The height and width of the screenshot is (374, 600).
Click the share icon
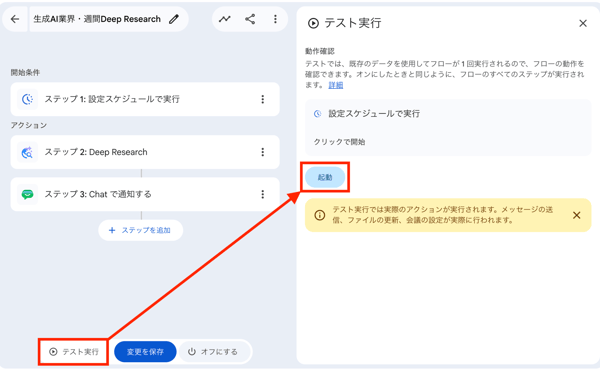pyautogui.click(x=250, y=19)
